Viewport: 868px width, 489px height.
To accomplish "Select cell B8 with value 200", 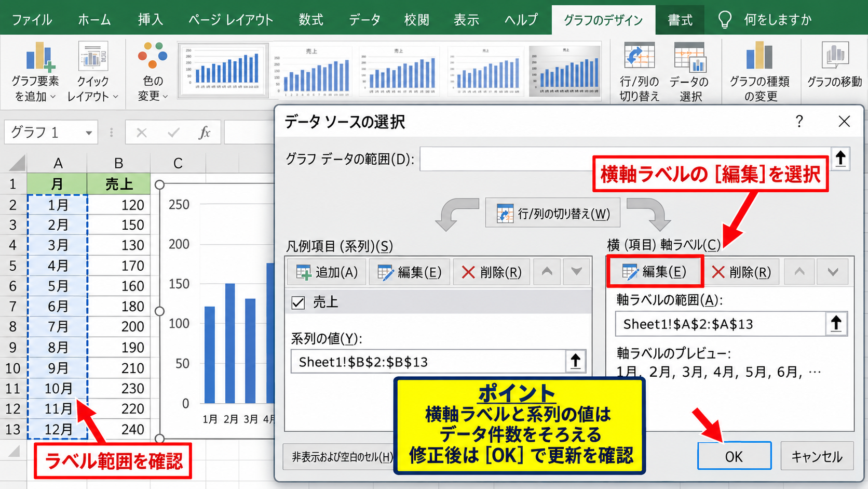I will (119, 326).
